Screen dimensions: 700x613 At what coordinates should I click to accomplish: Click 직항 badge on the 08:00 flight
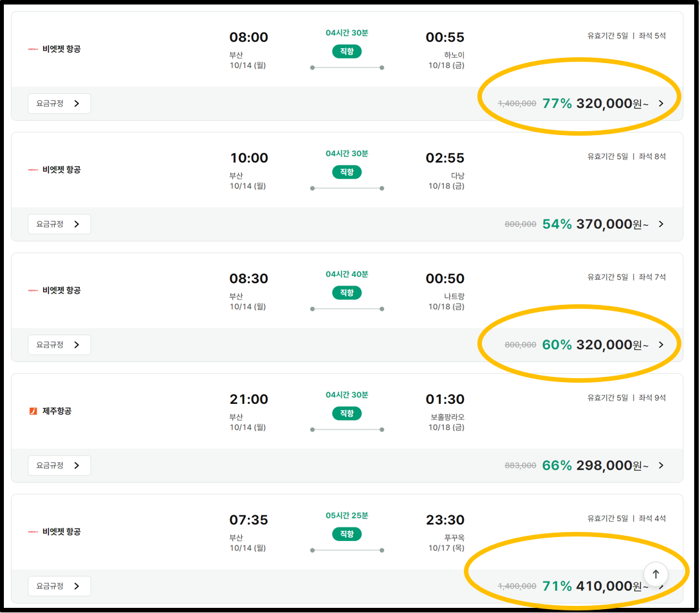(x=347, y=51)
